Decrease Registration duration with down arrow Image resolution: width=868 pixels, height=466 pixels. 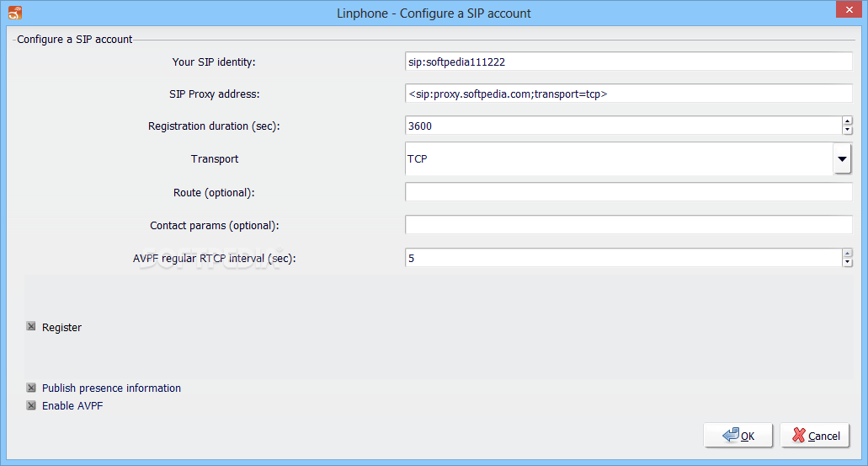point(847,131)
